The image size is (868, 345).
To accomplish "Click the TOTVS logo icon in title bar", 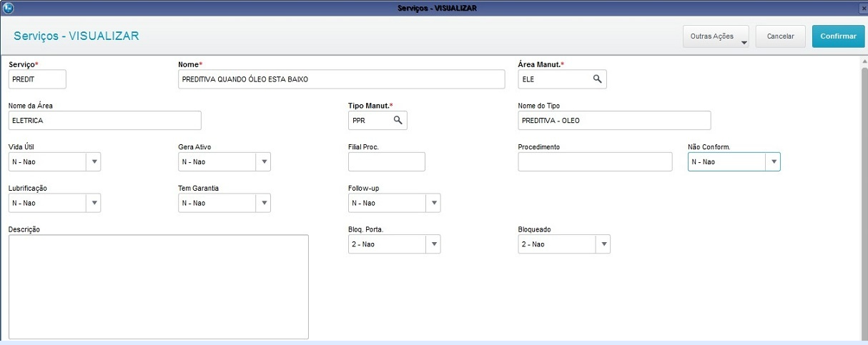I will [x=7, y=7].
